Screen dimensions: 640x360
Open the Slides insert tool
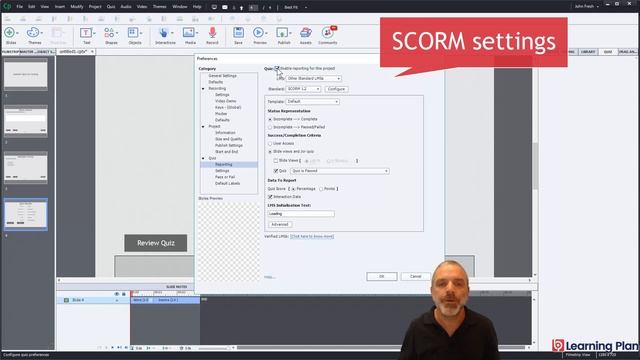9,32
